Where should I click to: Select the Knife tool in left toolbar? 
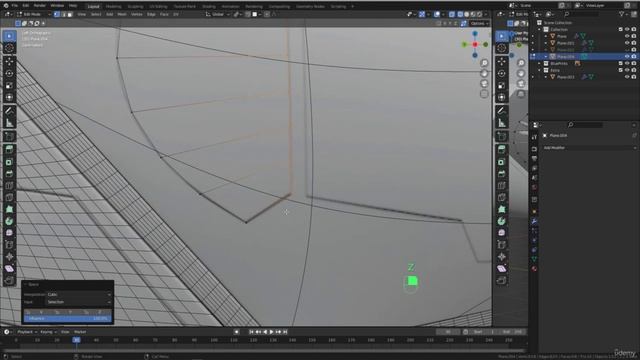(9, 198)
